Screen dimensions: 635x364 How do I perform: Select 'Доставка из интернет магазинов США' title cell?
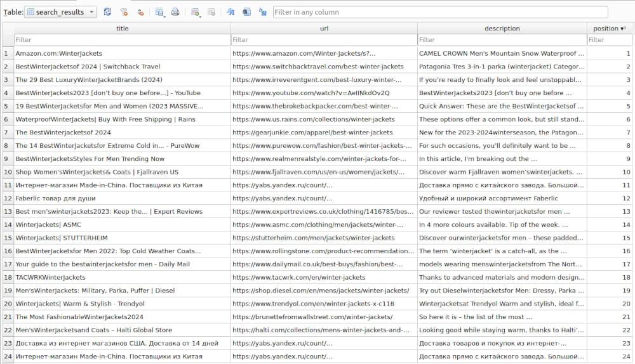tap(123, 343)
